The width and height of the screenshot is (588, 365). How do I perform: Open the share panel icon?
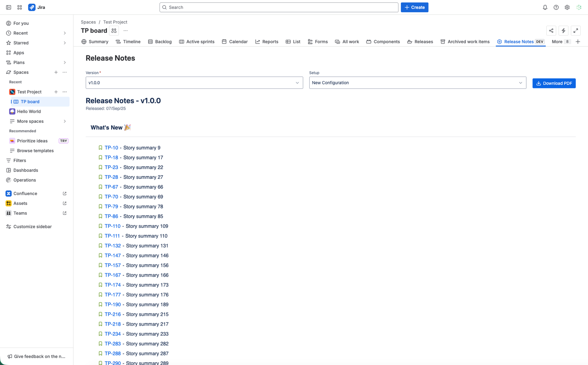click(551, 30)
